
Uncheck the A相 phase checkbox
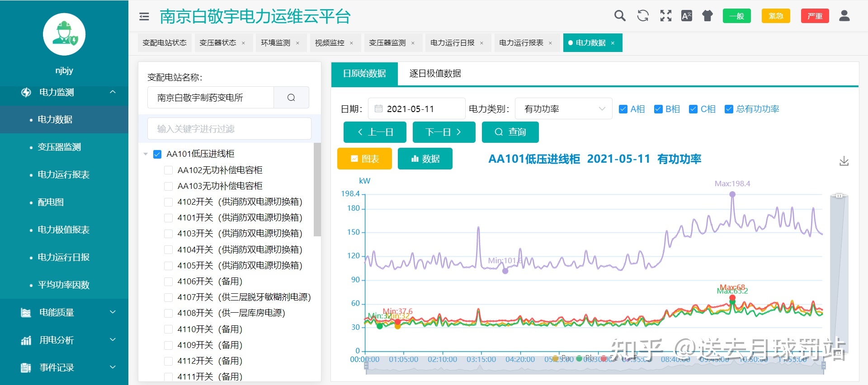coord(623,109)
